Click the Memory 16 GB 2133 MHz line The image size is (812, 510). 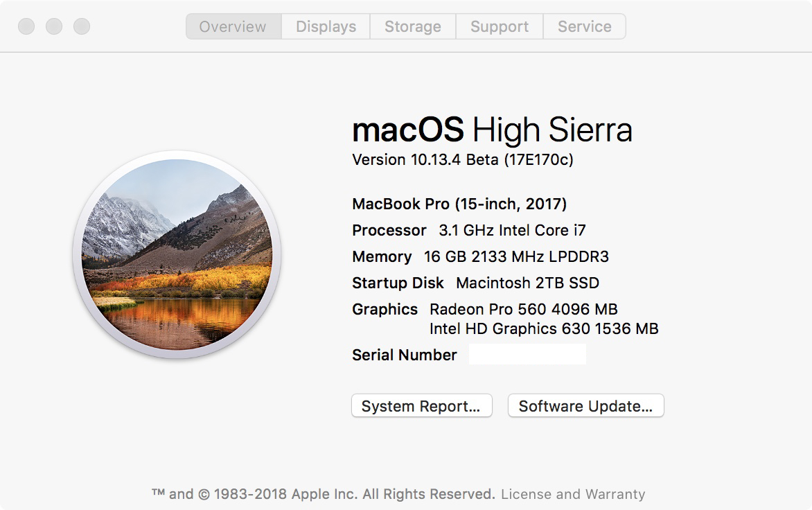(x=481, y=257)
